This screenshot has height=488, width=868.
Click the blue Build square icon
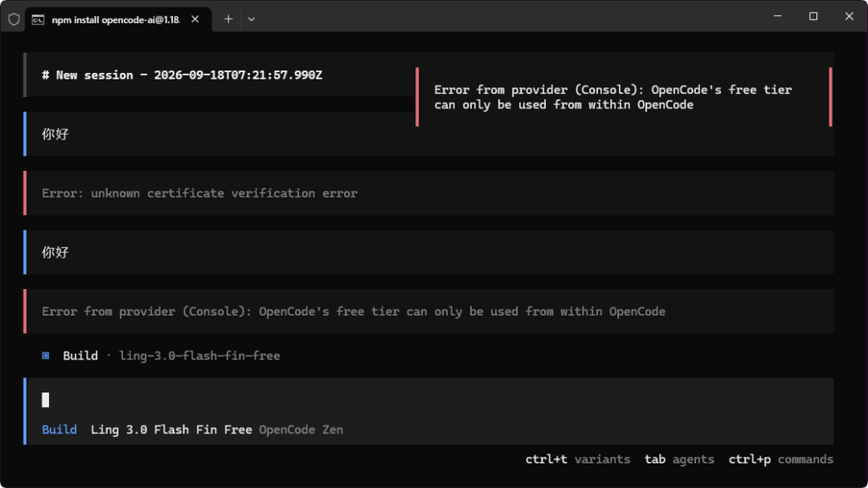[46, 356]
